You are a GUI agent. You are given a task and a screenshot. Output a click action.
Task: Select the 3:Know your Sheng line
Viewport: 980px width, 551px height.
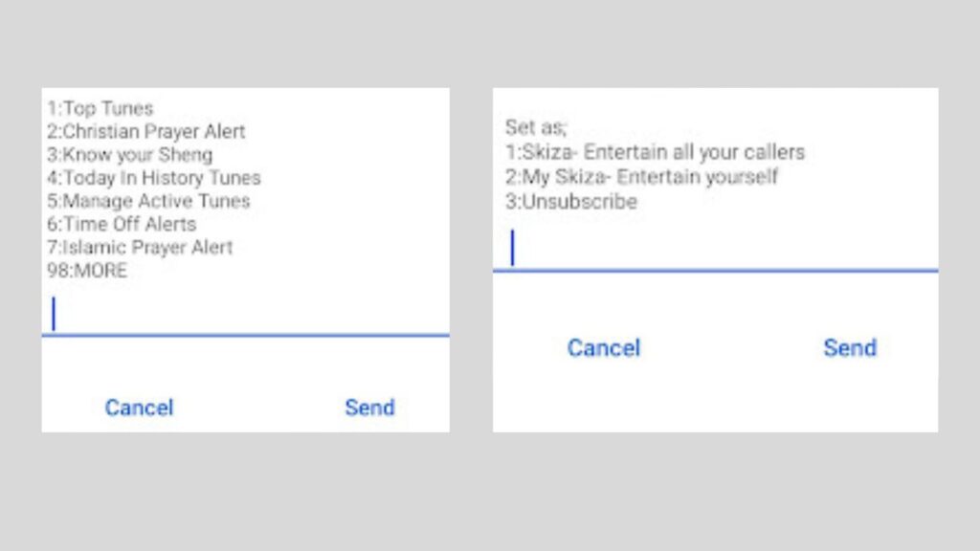(x=130, y=154)
